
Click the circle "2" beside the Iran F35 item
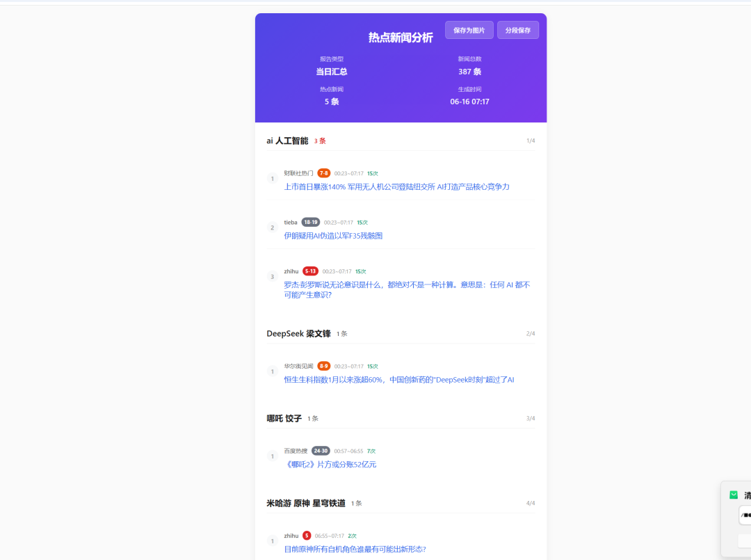point(273,227)
